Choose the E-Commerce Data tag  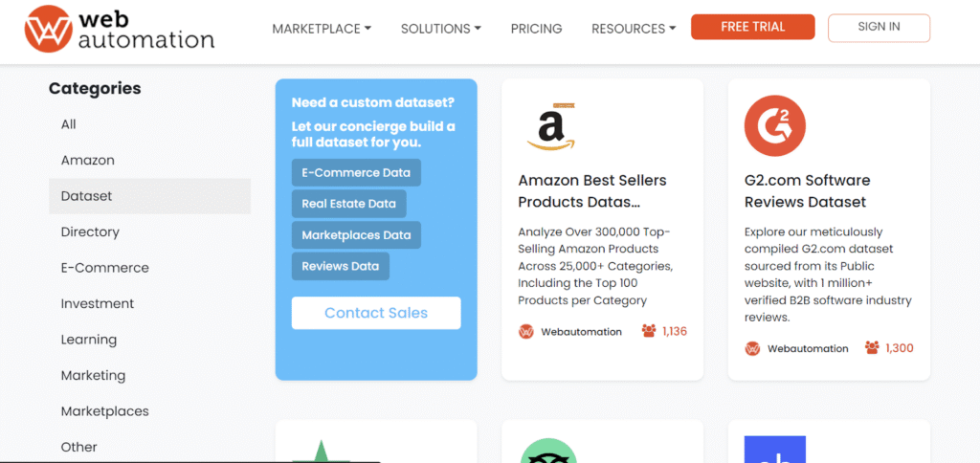(x=356, y=173)
